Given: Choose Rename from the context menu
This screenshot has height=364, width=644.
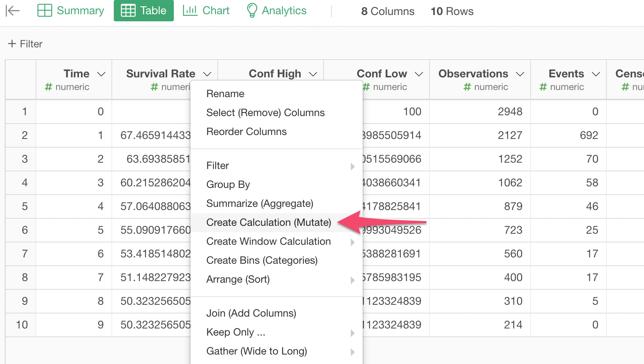Looking at the screenshot, I should (x=225, y=94).
